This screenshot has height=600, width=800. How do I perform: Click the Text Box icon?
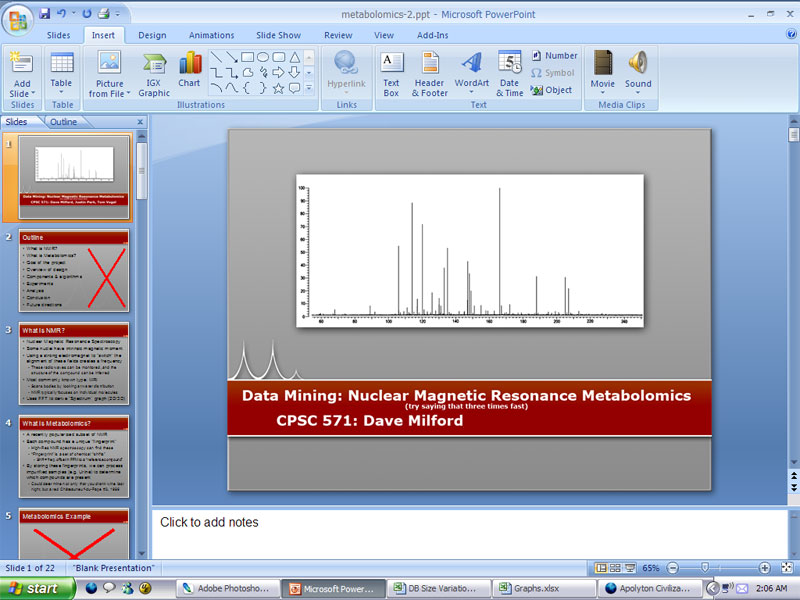[x=391, y=73]
